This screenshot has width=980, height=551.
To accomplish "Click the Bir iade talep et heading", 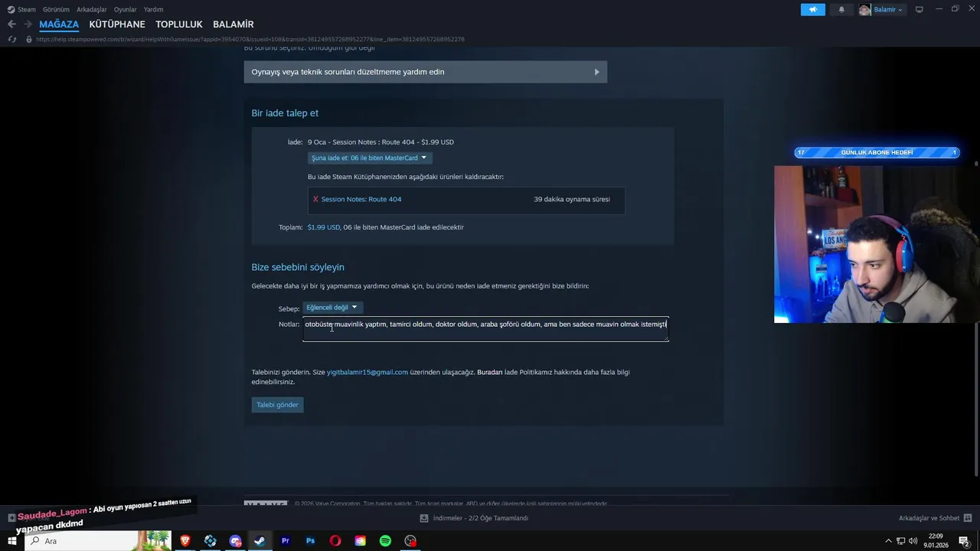I will [x=285, y=113].
